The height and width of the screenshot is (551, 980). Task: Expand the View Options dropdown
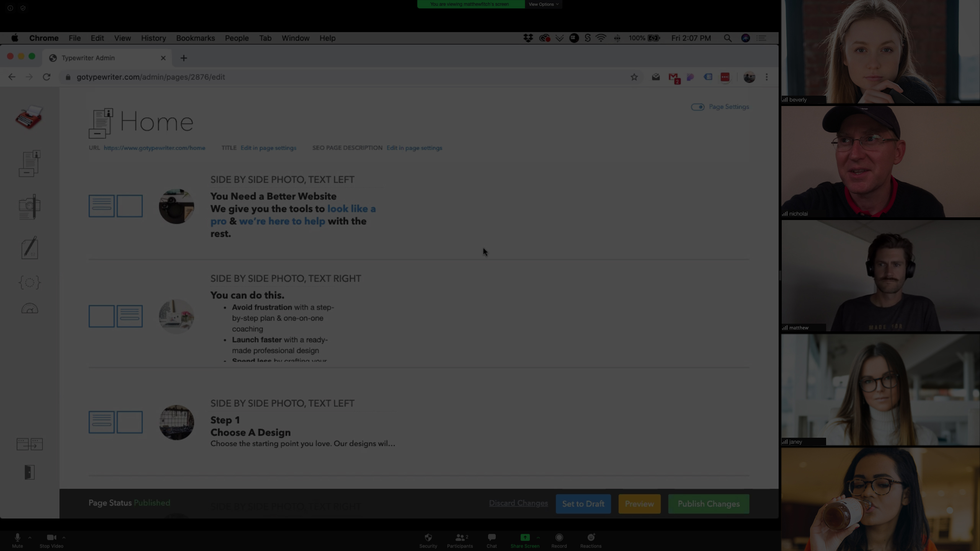[x=543, y=4]
